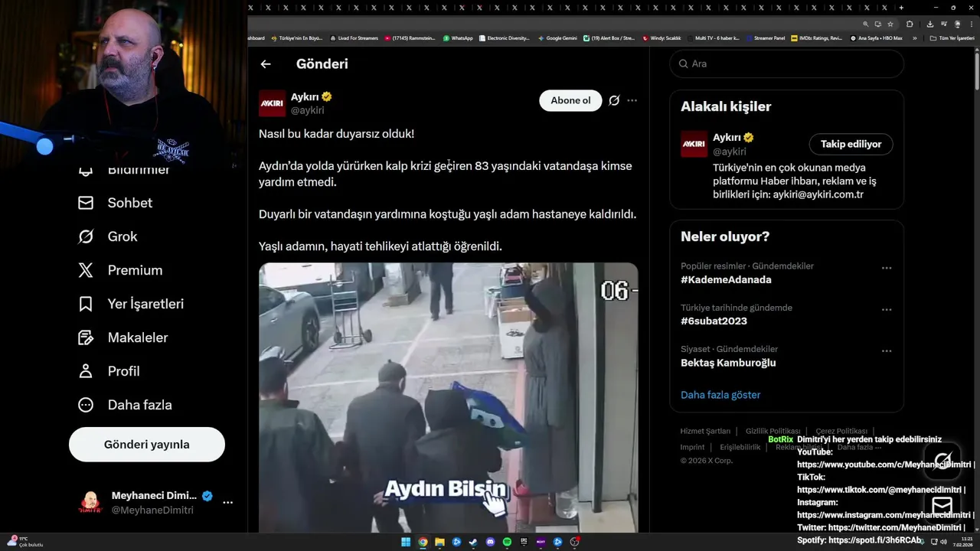Open Spotify from the taskbar
This screenshot has width=980, height=551.
[507, 542]
